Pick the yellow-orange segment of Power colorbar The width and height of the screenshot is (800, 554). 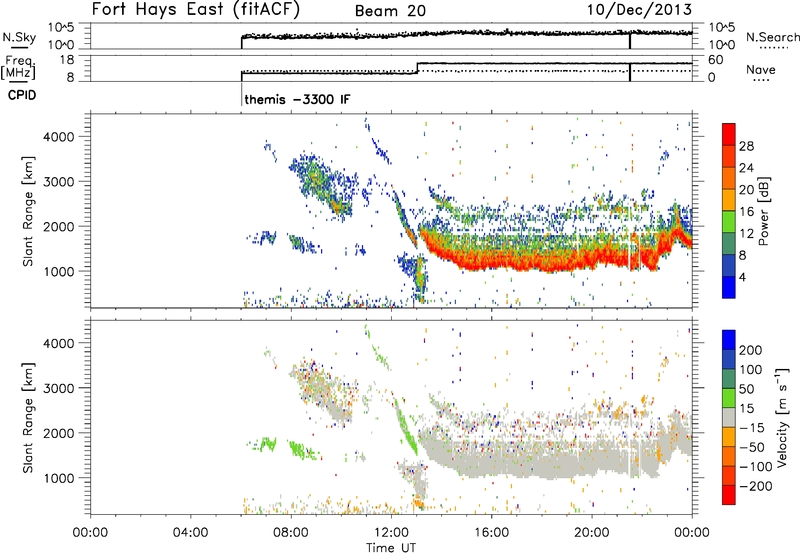(x=729, y=199)
